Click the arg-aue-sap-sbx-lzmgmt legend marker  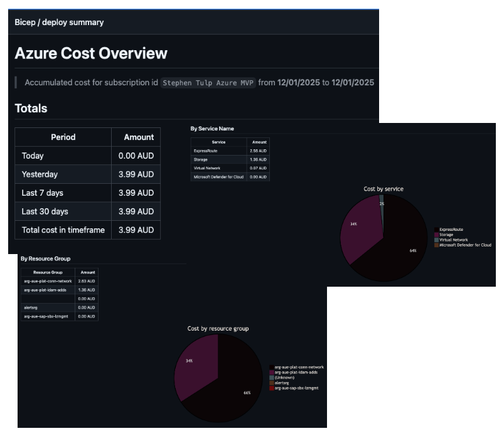(271, 388)
